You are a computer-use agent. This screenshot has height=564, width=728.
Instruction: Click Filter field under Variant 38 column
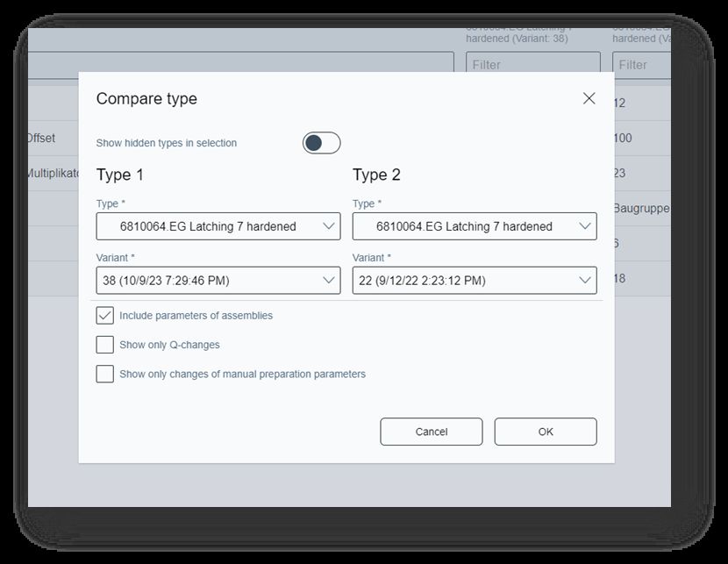[532, 64]
